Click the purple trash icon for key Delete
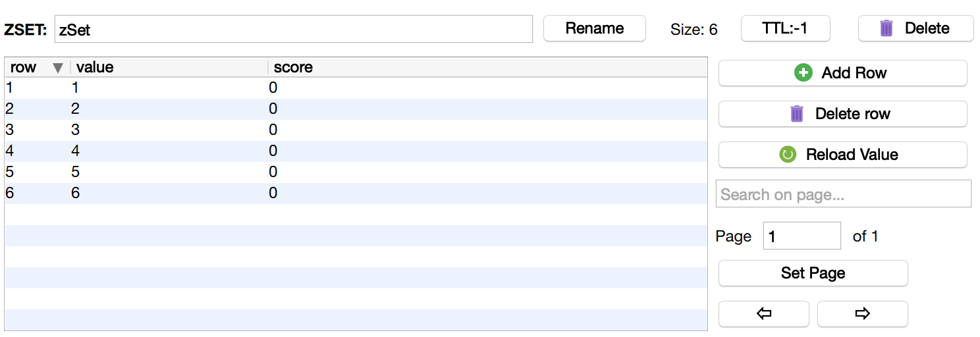This screenshot has height=337, width=980. pyautogui.click(x=886, y=28)
